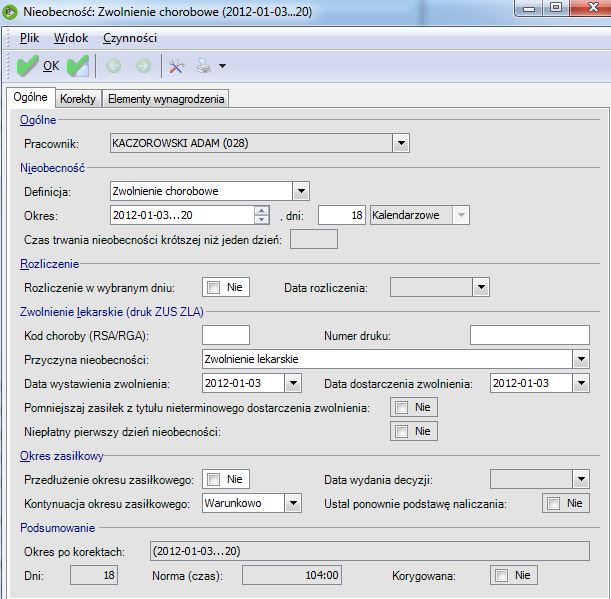Click the green checkmark OK button
Screen dimensions: 611x599
pos(38,66)
